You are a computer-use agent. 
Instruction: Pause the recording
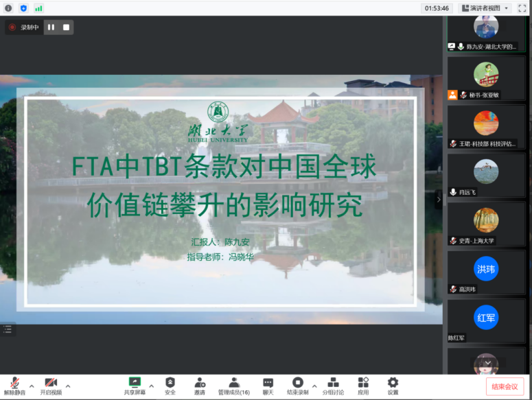(x=51, y=27)
